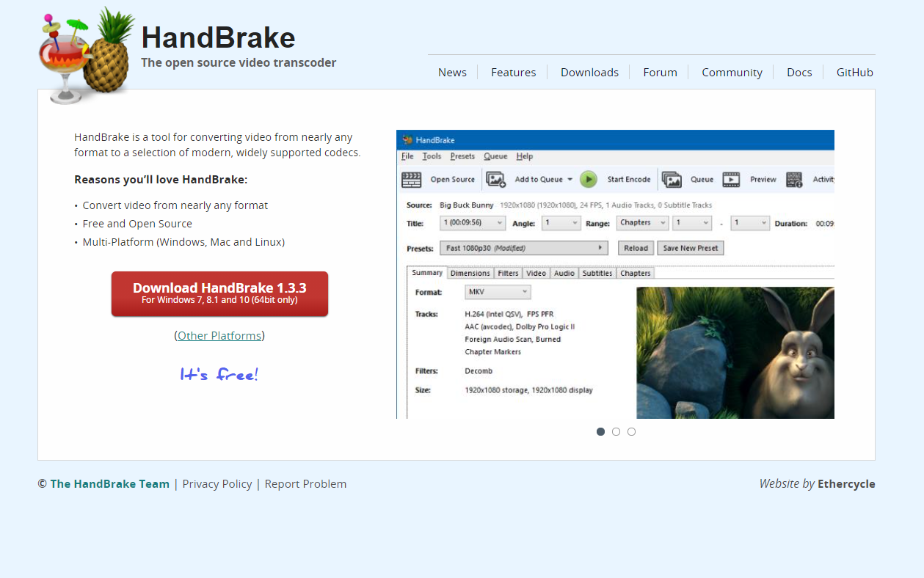The width and height of the screenshot is (924, 578).
Task: Click "Free and Open Source" bullet
Action: (x=137, y=224)
